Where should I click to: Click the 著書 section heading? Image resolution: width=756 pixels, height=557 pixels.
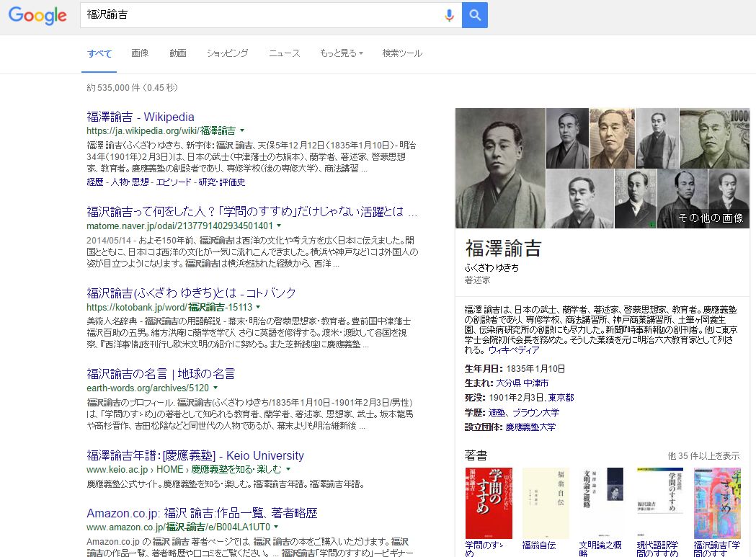pyautogui.click(x=476, y=455)
